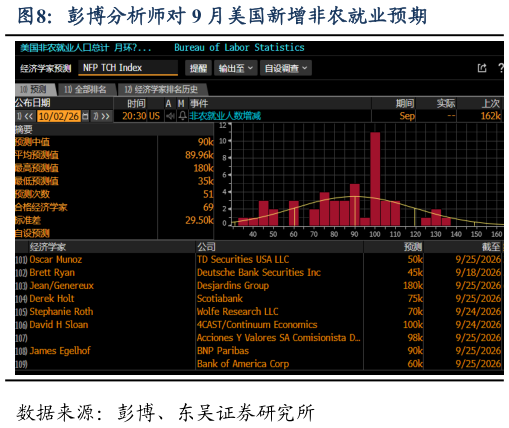The width and height of the screenshot is (509, 428).
Task: Set alert with the bell icon
Action: tap(182, 116)
